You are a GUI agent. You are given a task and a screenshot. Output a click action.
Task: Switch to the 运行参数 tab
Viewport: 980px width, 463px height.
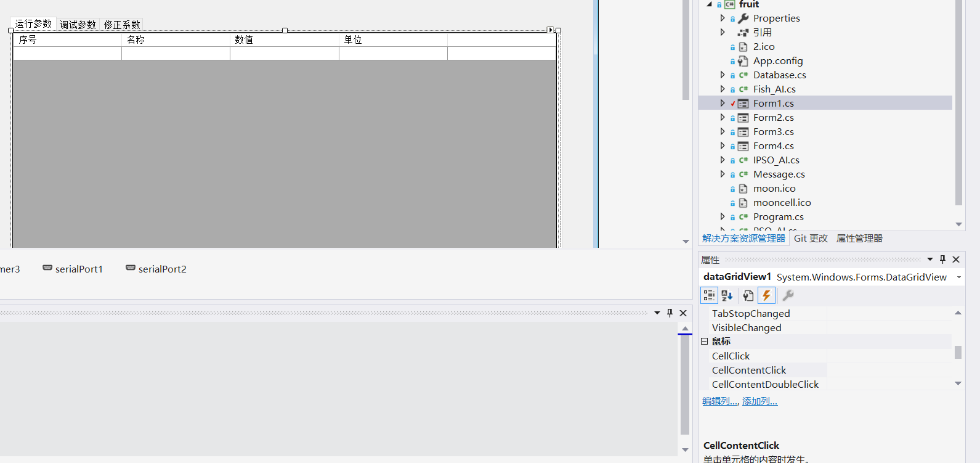[34, 24]
